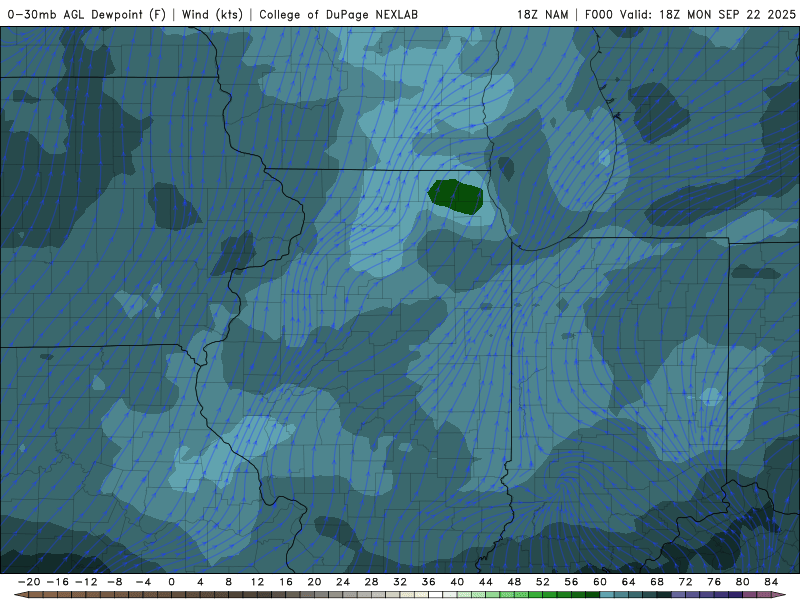Click the 72 value on the color scale
This screenshot has width=800, height=600.
point(686,582)
